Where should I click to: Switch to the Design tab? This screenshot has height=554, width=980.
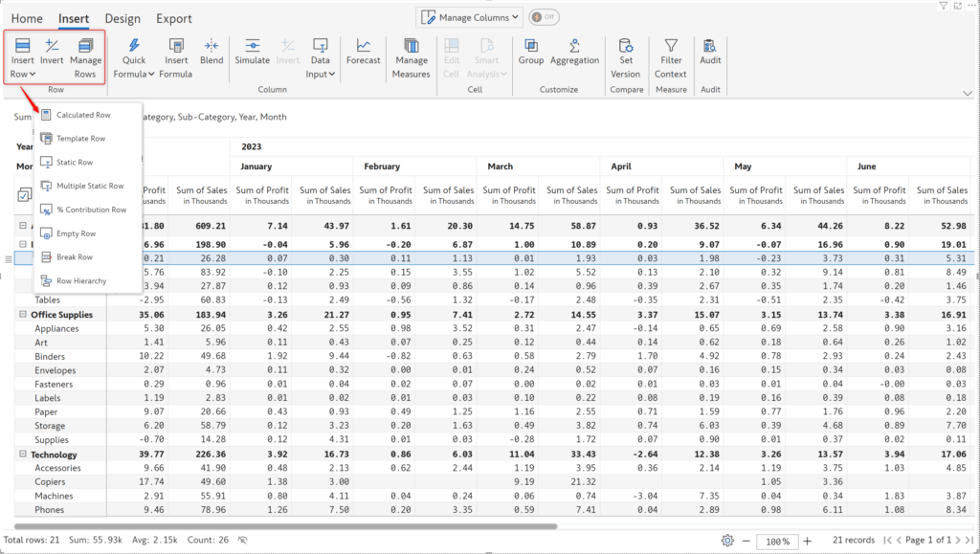click(x=122, y=17)
